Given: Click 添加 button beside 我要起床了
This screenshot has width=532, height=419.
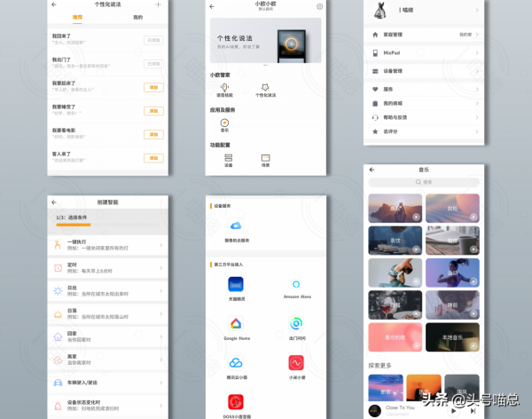Looking at the screenshot, I should pos(153,87).
